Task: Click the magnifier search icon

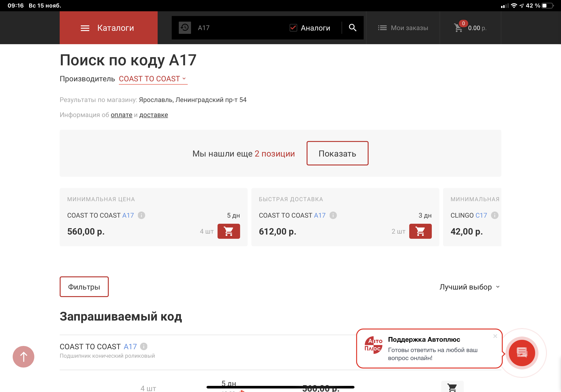Action: point(352,28)
